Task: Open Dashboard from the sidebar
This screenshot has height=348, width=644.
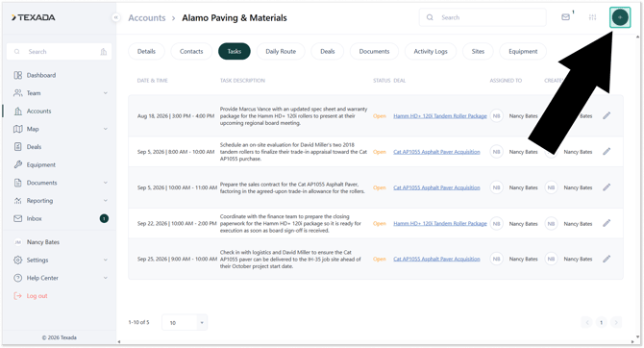Action: [x=41, y=75]
